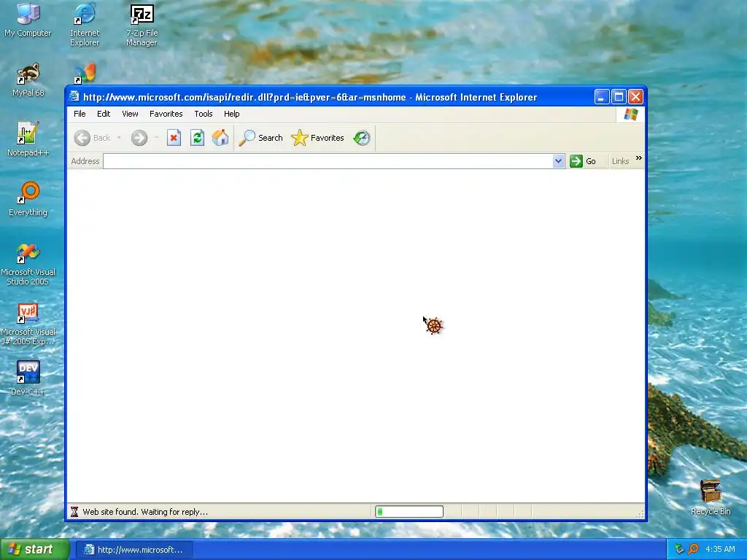Image resolution: width=747 pixels, height=560 pixels.
Task: Open the File menu
Action: [80, 114]
